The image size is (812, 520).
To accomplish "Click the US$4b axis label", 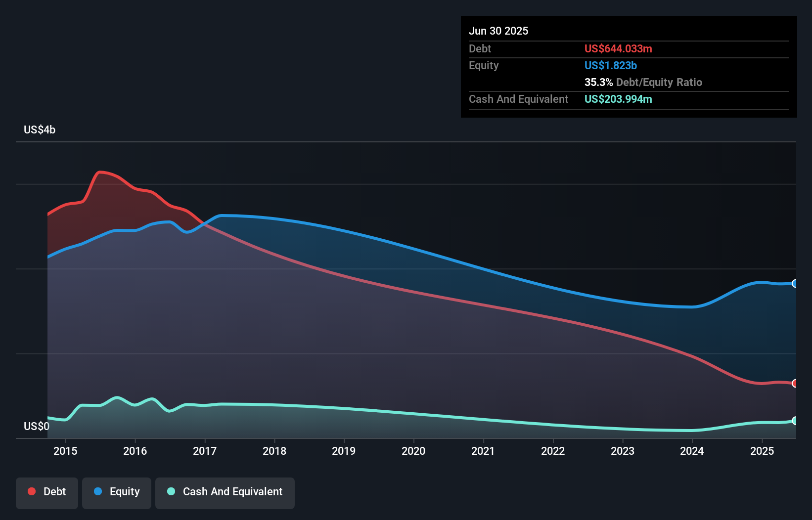I will click(x=39, y=130).
